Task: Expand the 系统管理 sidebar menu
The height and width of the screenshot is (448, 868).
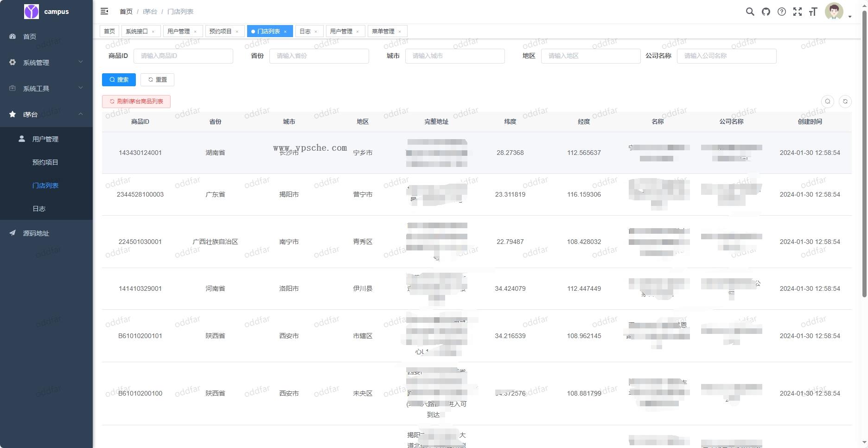Action: click(46, 62)
